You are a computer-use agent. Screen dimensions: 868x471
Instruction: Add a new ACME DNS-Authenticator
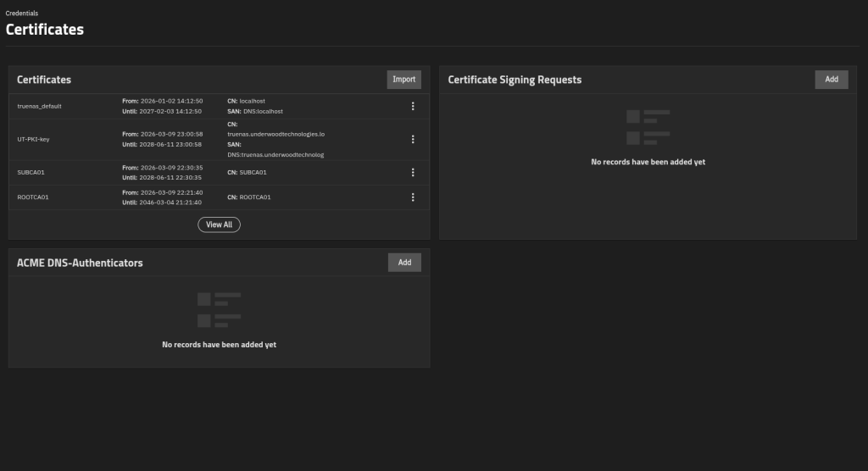pyautogui.click(x=404, y=263)
